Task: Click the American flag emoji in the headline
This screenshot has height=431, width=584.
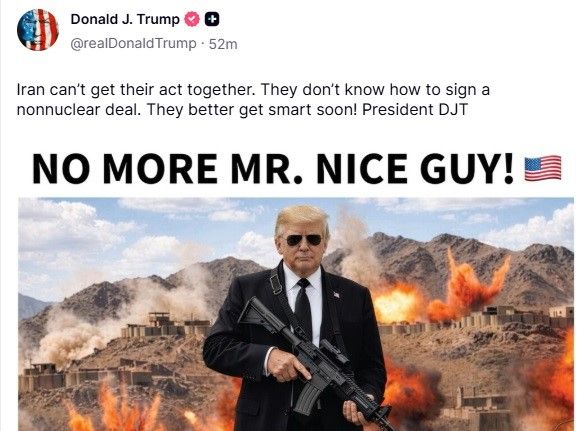Action: (x=543, y=169)
